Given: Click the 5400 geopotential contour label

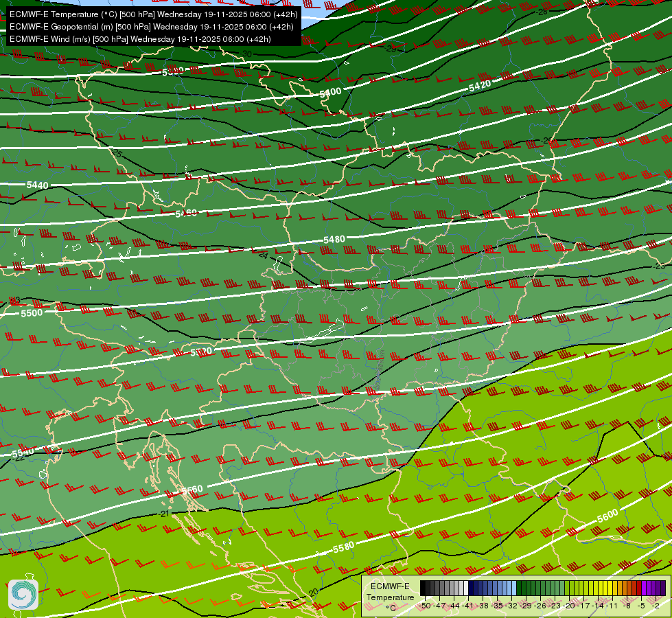Looking at the screenshot, I should pos(330,92).
